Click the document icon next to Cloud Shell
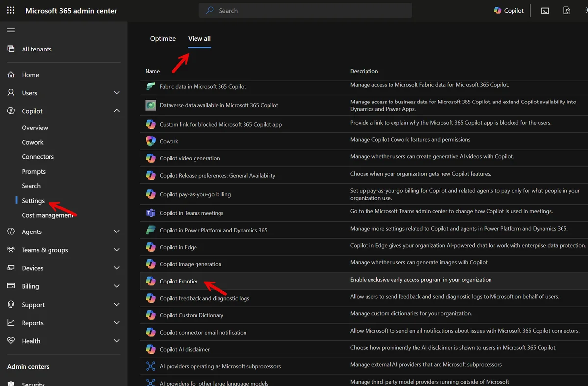 pos(567,10)
